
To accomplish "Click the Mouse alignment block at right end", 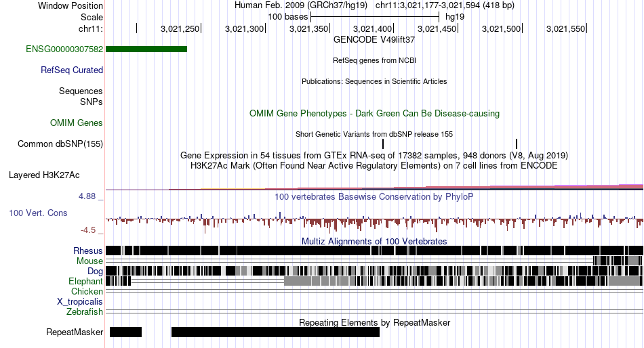I will pyautogui.click(x=618, y=261).
